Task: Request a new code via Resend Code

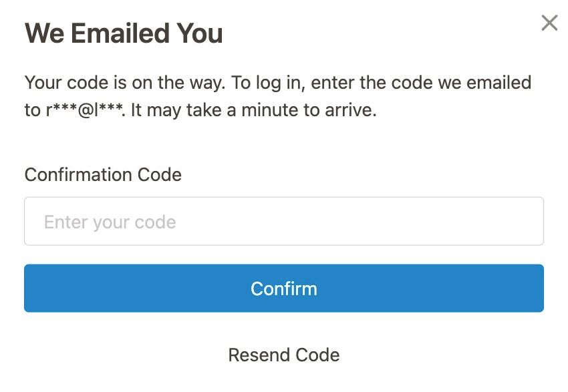Action: pos(283,355)
